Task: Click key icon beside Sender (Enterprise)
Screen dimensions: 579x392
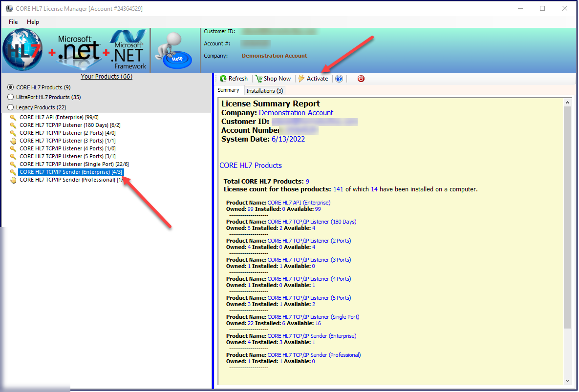Action: tap(13, 172)
